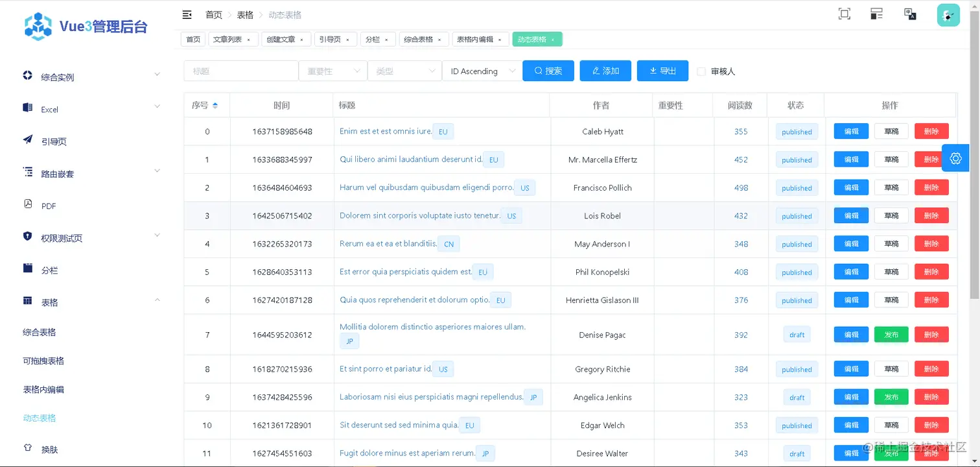Click author name Henrietta Gislason III

(x=602, y=300)
